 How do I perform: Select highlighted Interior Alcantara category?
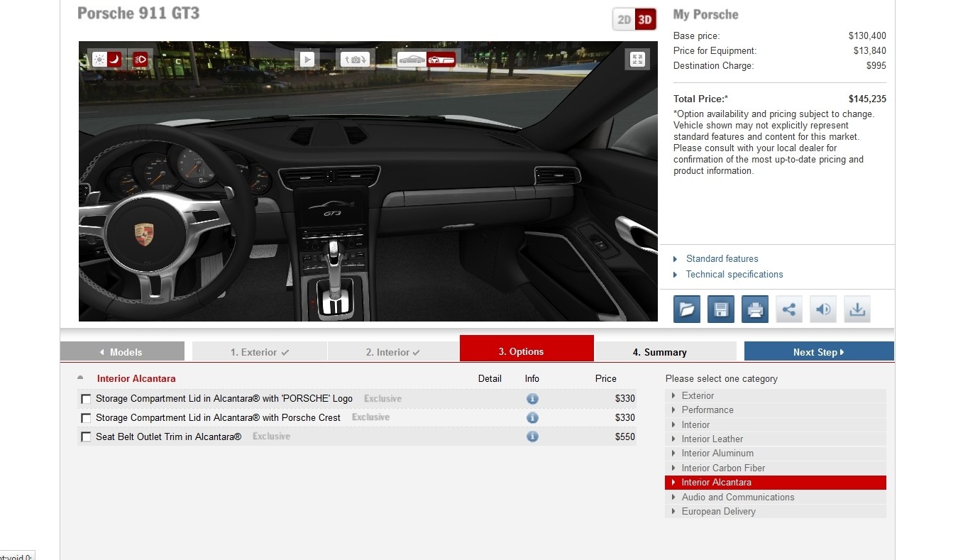776,483
